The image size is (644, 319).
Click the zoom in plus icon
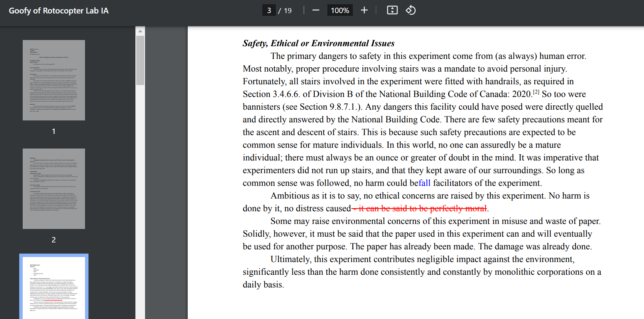364,10
